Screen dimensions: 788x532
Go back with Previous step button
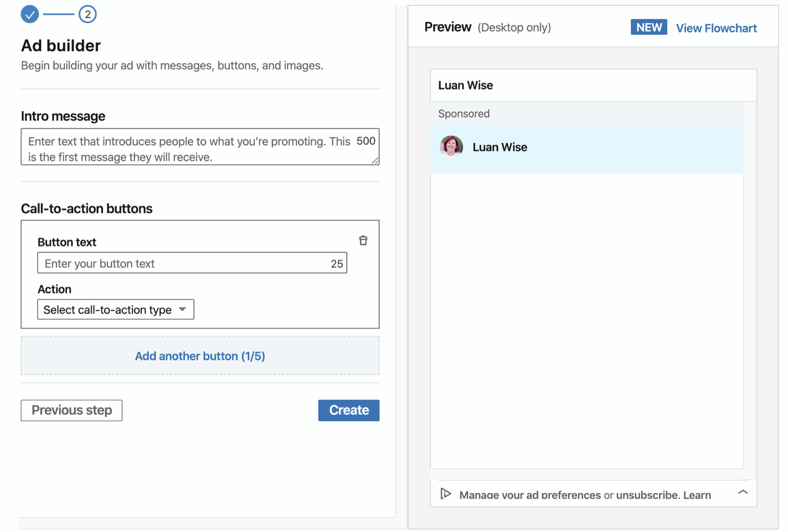71,410
